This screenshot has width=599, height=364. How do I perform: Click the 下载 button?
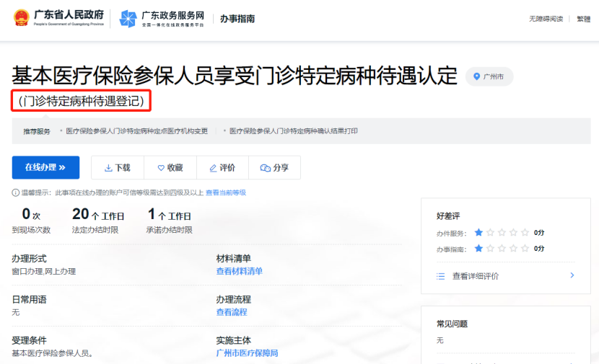(x=118, y=167)
